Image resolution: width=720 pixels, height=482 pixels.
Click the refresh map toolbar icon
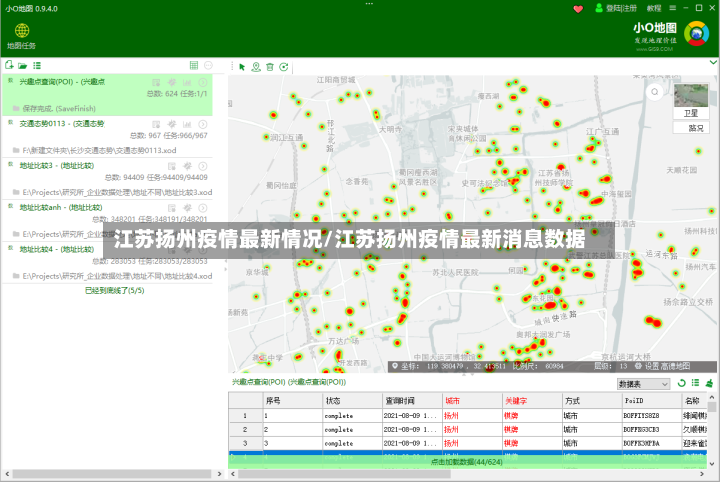pos(284,67)
